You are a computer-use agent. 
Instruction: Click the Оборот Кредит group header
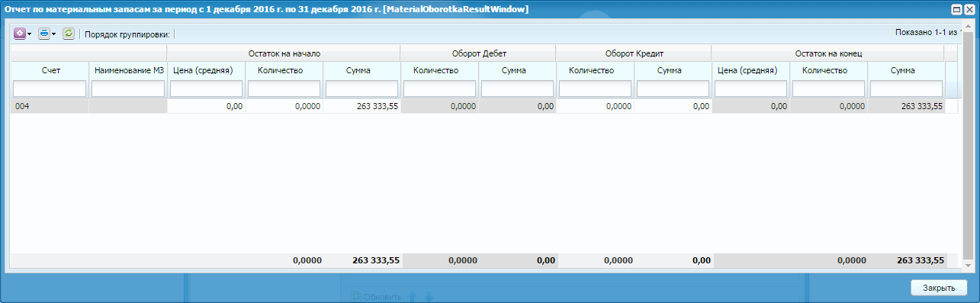(634, 53)
